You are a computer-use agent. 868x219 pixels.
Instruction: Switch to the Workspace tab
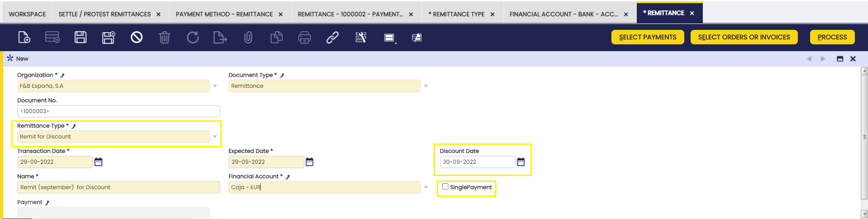pos(27,14)
